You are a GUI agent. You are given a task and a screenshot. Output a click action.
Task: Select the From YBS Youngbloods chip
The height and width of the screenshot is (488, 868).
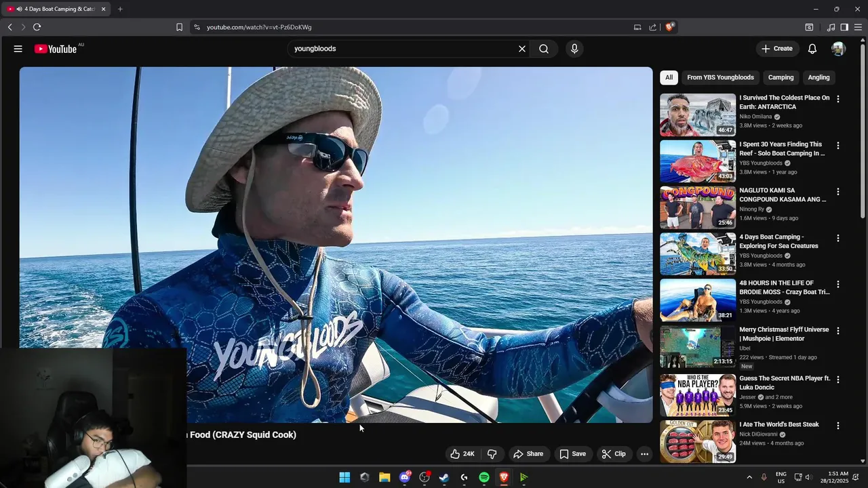pyautogui.click(x=720, y=77)
